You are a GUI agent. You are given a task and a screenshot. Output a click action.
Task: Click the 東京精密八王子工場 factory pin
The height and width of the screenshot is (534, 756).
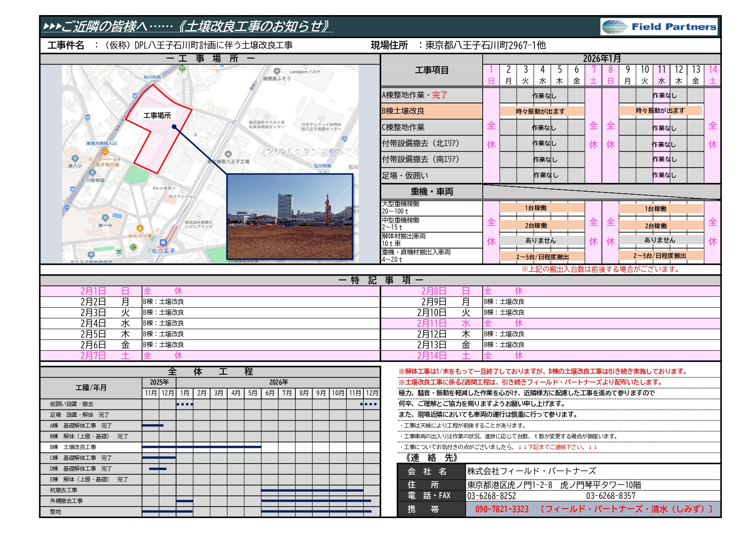(228, 155)
